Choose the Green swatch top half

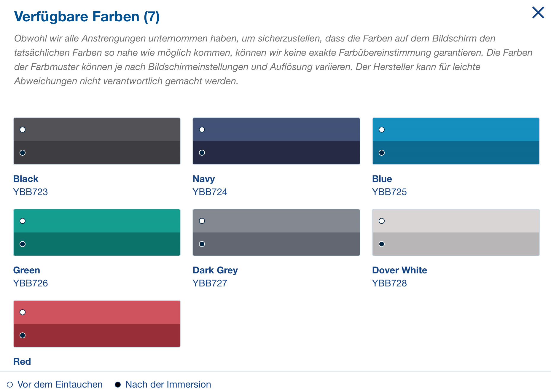pyautogui.click(x=97, y=221)
